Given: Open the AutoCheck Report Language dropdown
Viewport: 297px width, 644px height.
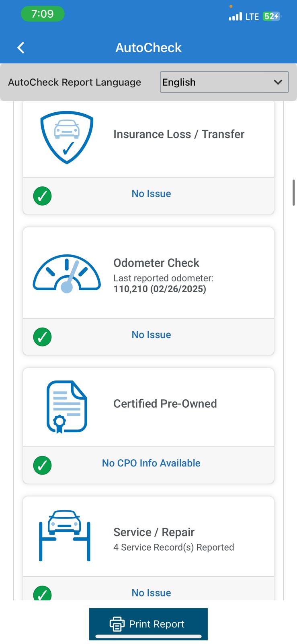Looking at the screenshot, I should tap(224, 82).
